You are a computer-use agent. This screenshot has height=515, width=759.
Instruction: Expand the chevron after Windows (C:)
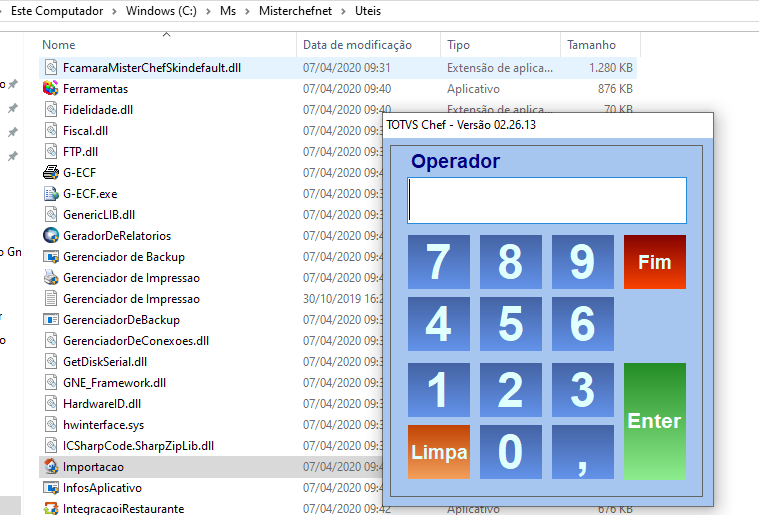tap(208, 11)
